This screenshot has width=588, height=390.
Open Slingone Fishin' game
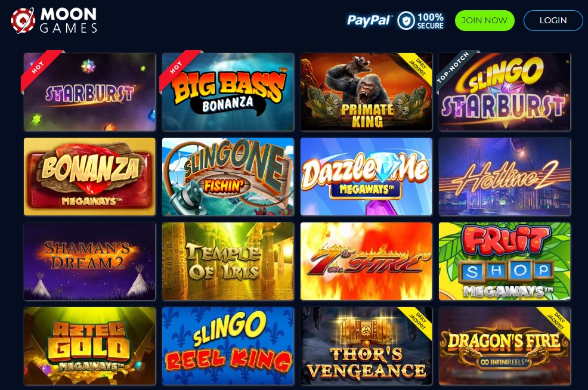(228, 177)
